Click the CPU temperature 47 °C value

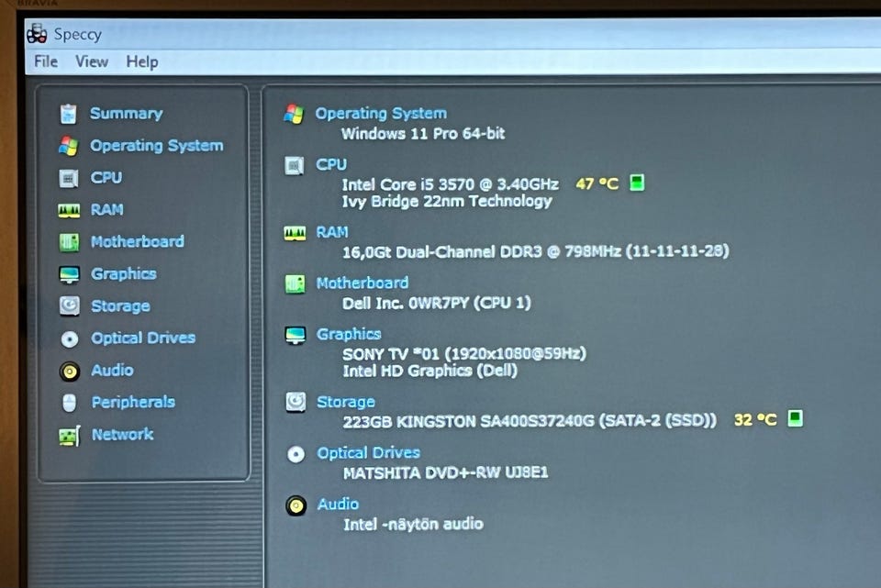[x=597, y=183]
